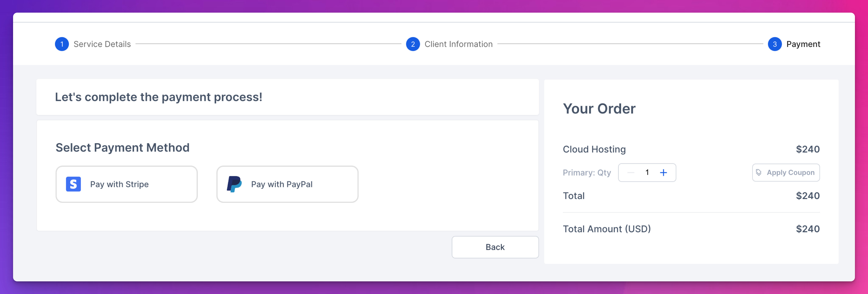This screenshot has height=294, width=868.
Task: Click the coupon tag icon
Action: point(758,172)
